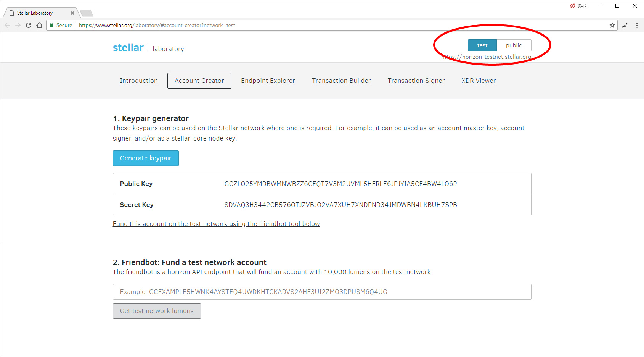Click the laboratory label in header

pos(168,49)
